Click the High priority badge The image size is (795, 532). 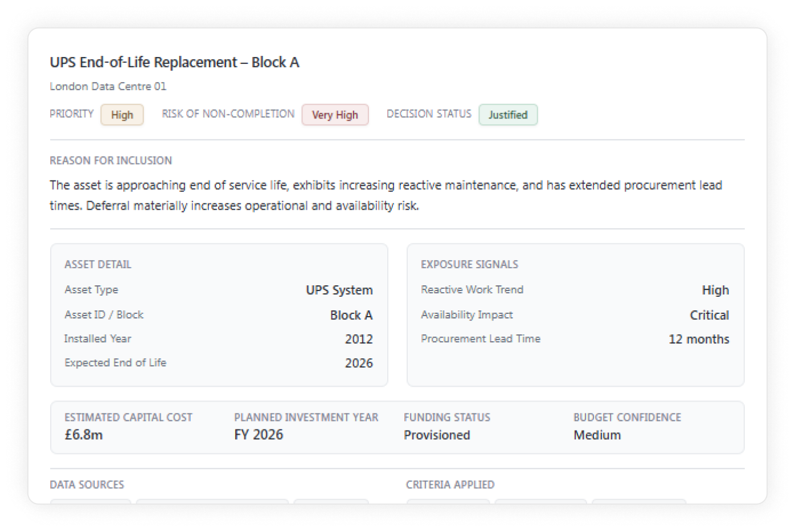pyautogui.click(x=122, y=115)
